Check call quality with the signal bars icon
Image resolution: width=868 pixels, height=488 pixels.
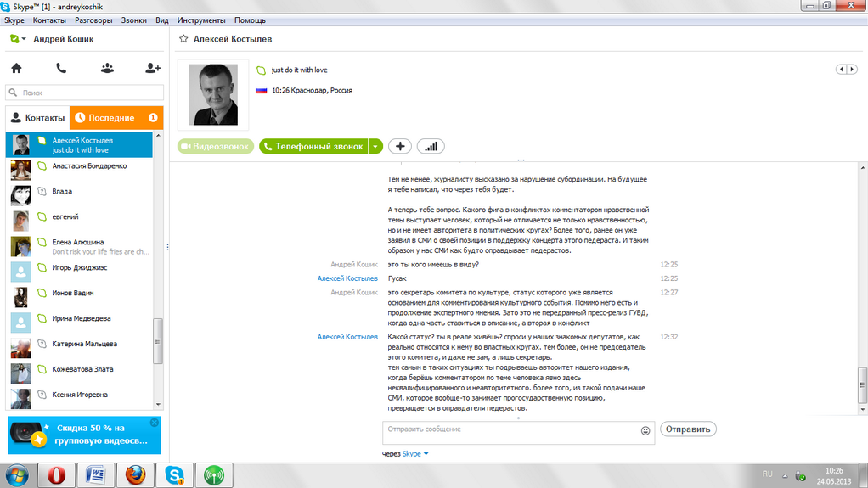click(431, 146)
